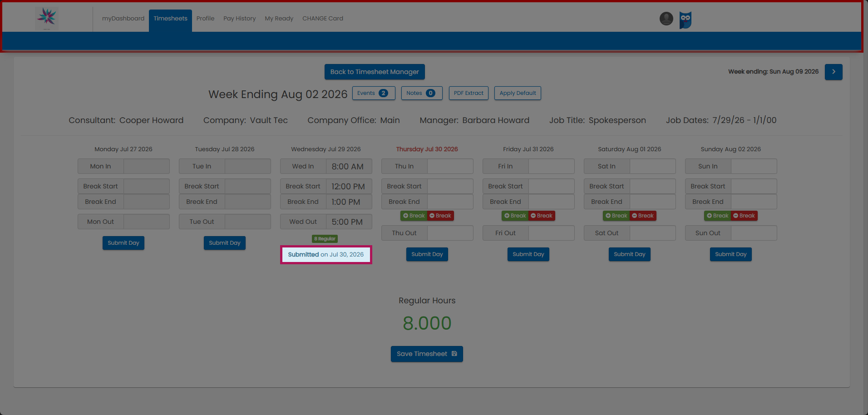Open the myDashboard tab

pos(123,19)
